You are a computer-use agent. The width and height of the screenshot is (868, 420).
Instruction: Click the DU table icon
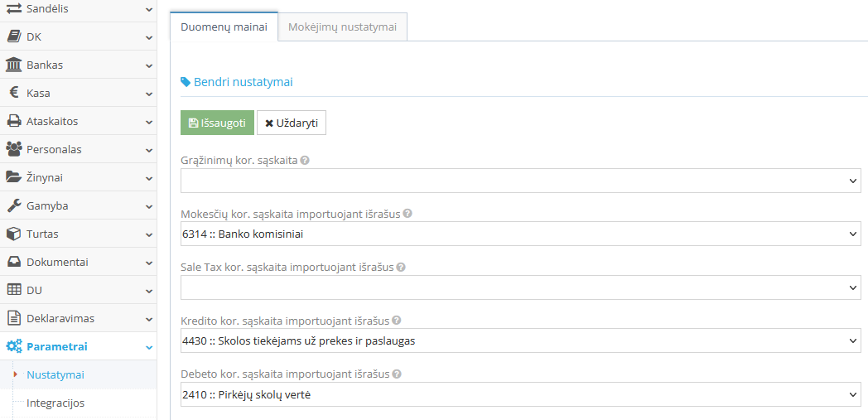point(14,290)
